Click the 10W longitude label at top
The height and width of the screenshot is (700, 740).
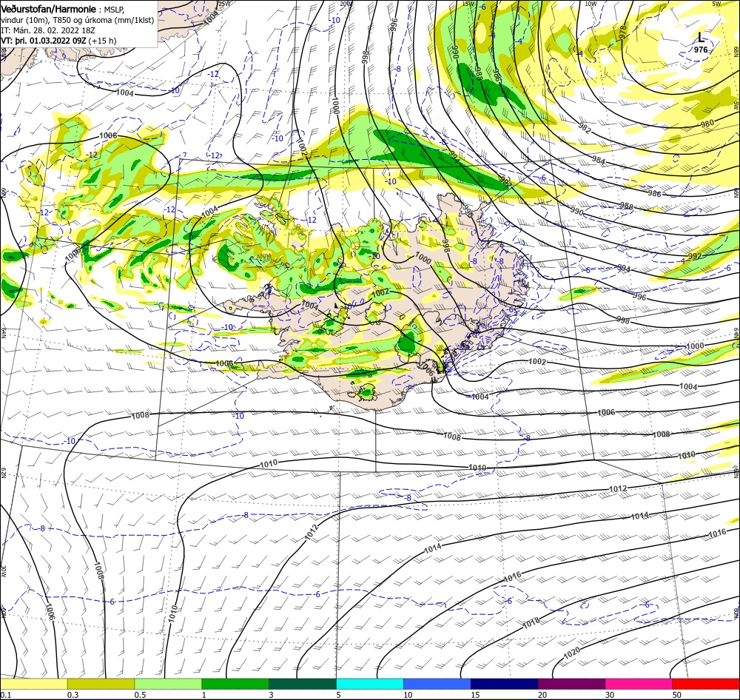point(590,3)
